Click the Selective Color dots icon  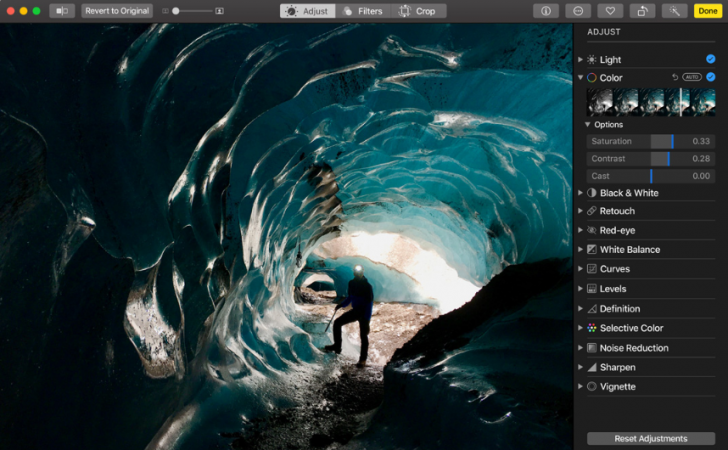tap(592, 328)
